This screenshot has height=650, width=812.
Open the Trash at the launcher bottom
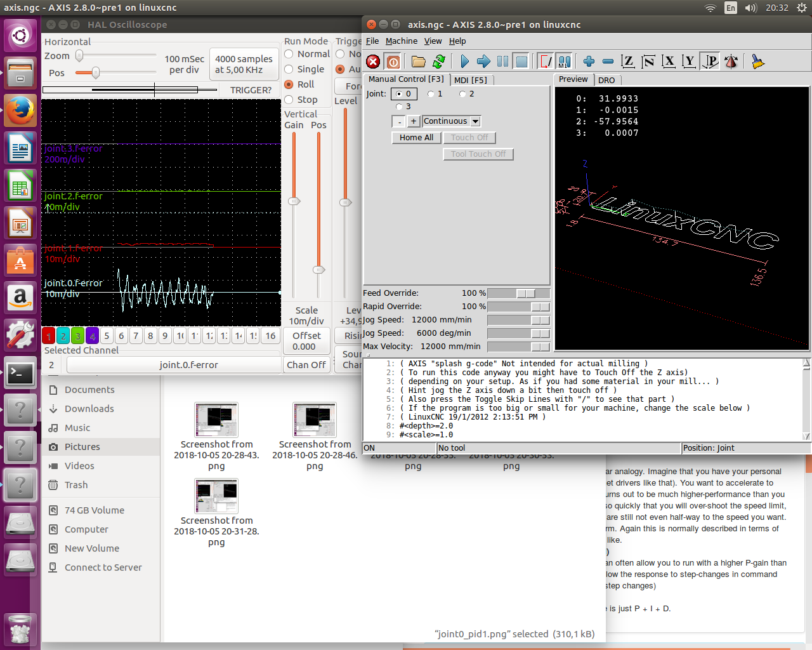tap(20, 629)
